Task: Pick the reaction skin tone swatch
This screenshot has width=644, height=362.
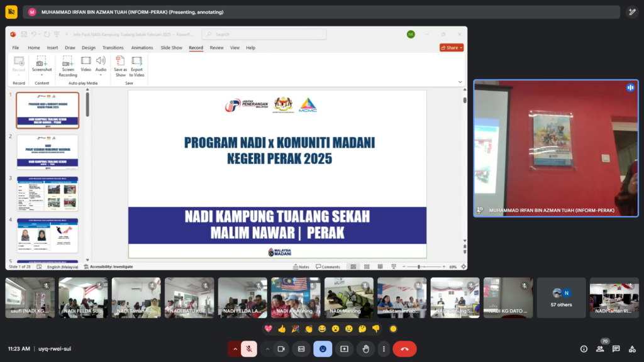Action: click(393, 329)
